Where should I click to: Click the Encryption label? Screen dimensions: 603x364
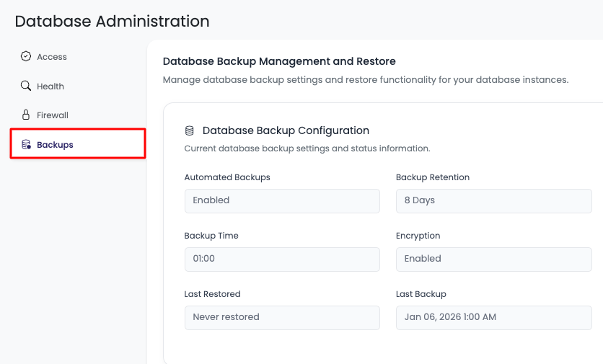418,236
